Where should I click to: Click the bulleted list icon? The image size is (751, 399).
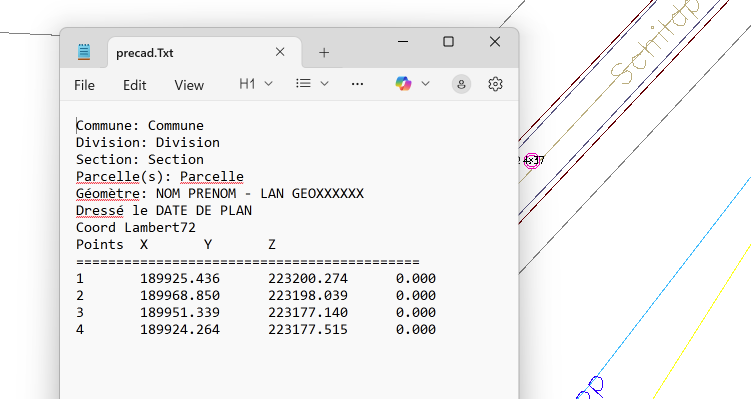(303, 84)
